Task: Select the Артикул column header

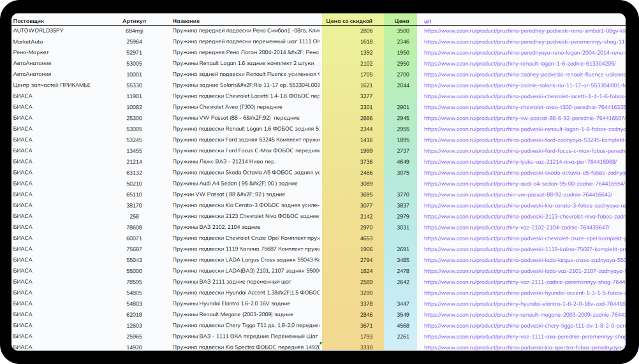Action: coord(134,21)
